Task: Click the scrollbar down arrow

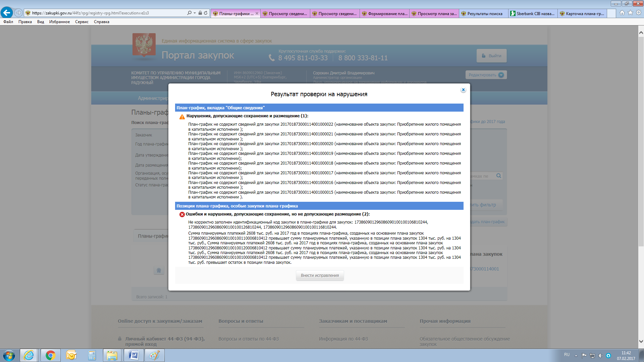Action: 641,342
